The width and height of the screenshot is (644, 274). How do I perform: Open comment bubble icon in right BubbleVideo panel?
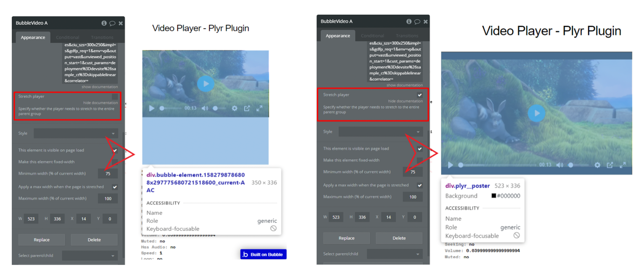tap(417, 21)
